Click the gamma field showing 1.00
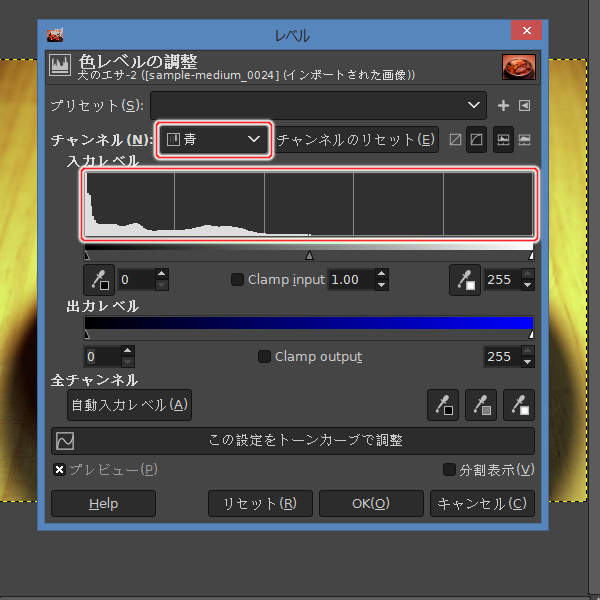600x600 pixels. (351, 280)
